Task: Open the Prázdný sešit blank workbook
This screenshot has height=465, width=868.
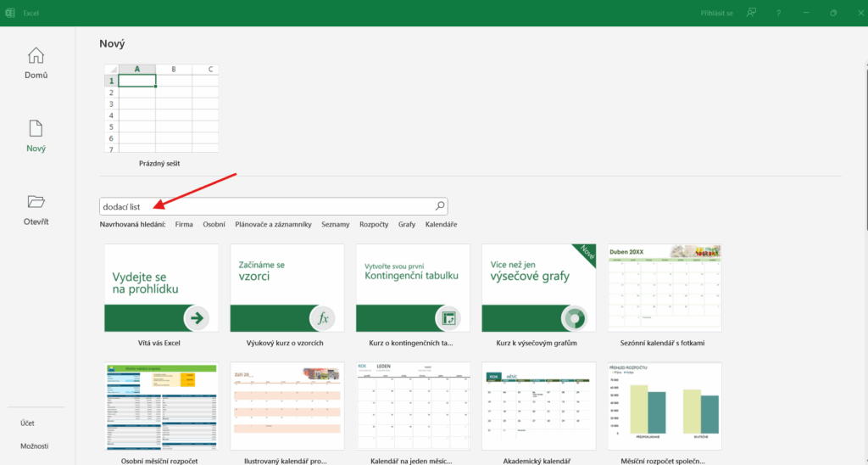Action: pos(160,108)
